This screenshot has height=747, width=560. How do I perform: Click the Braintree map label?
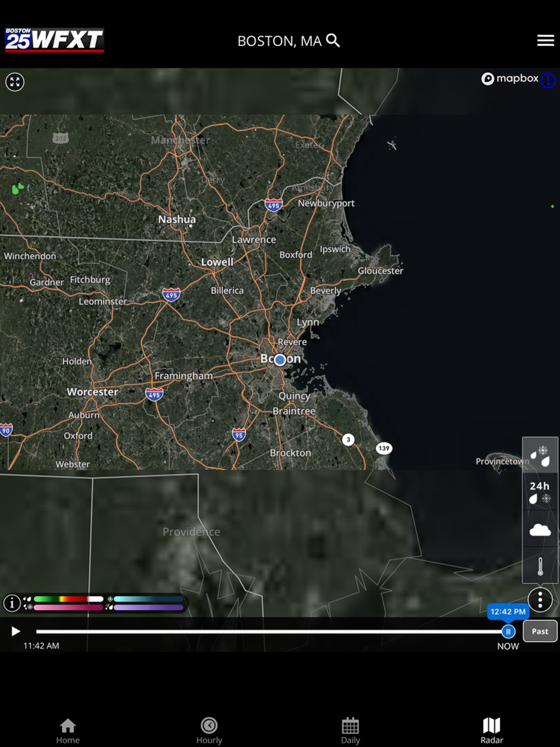[x=294, y=411]
